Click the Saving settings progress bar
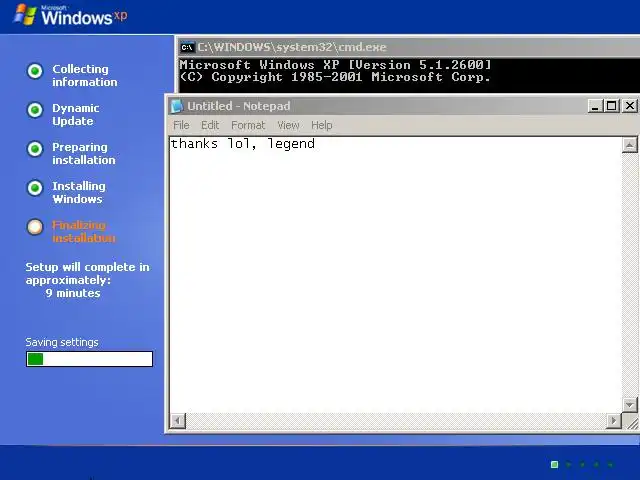The width and height of the screenshot is (640, 480). point(89,359)
